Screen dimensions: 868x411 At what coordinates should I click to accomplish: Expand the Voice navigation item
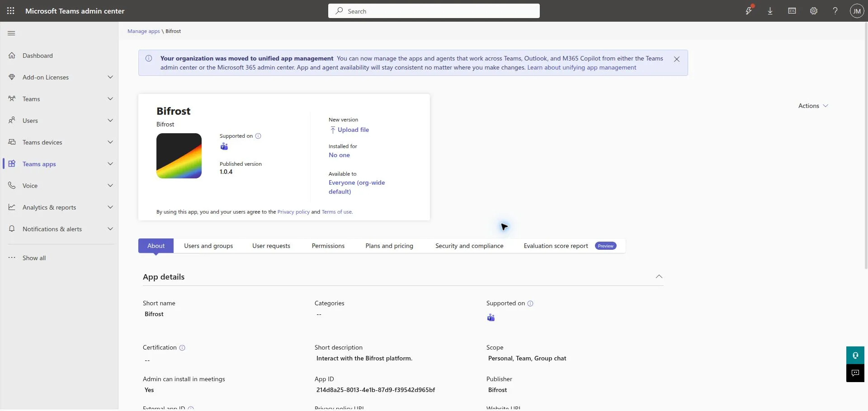pos(110,186)
